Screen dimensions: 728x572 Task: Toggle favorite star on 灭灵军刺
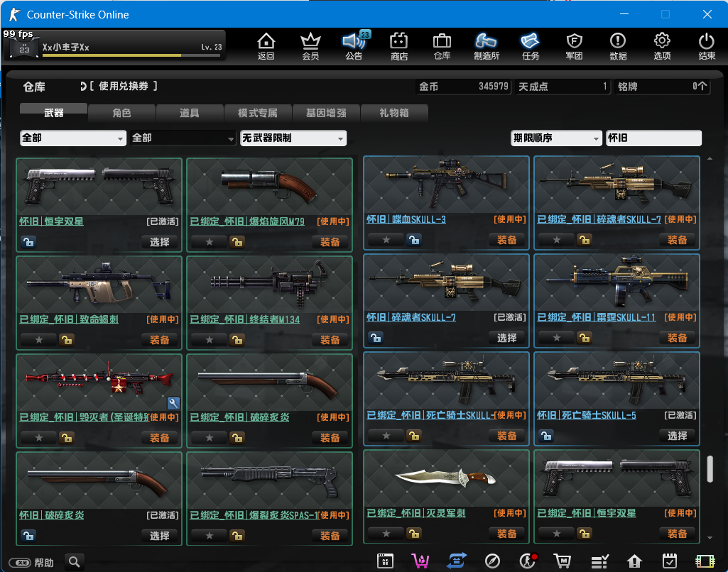(x=386, y=534)
